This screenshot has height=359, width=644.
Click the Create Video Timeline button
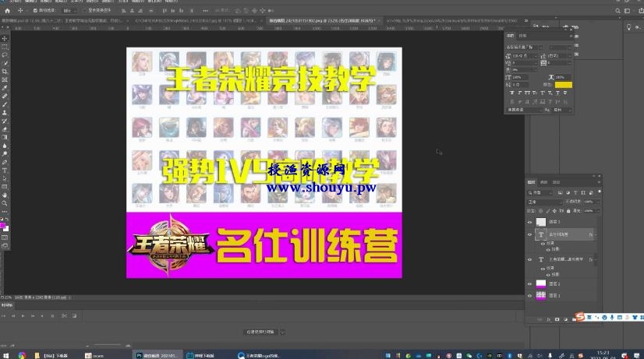click(260, 332)
